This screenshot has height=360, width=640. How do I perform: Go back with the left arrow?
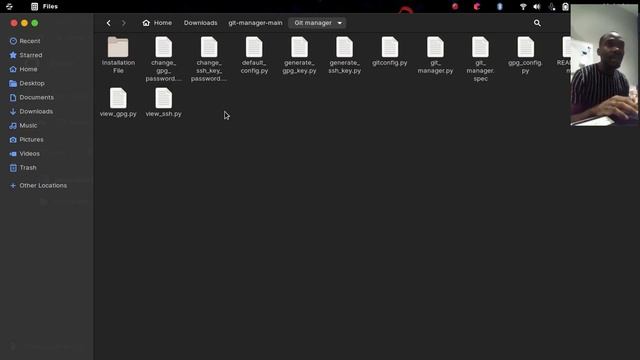[x=109, y=23]
